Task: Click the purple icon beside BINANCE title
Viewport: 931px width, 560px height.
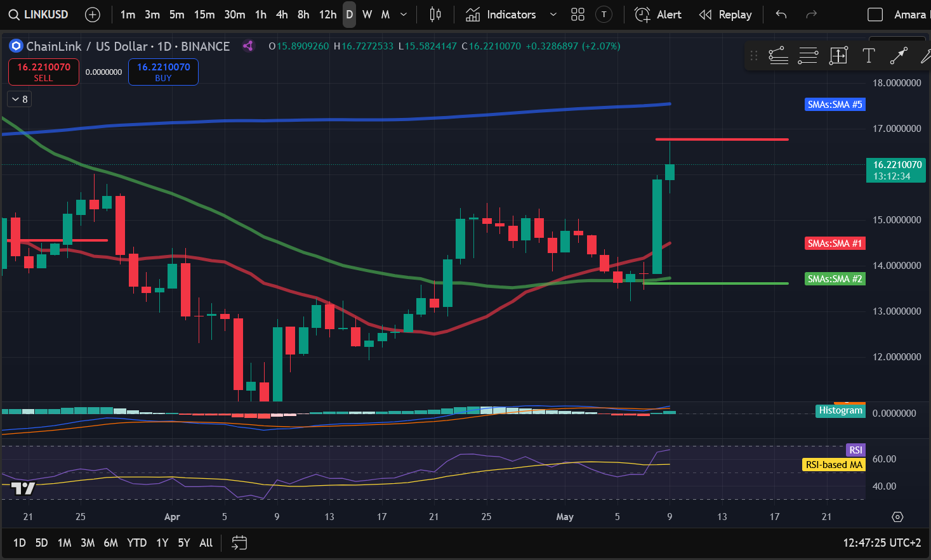Action: (x=248, y=46)
